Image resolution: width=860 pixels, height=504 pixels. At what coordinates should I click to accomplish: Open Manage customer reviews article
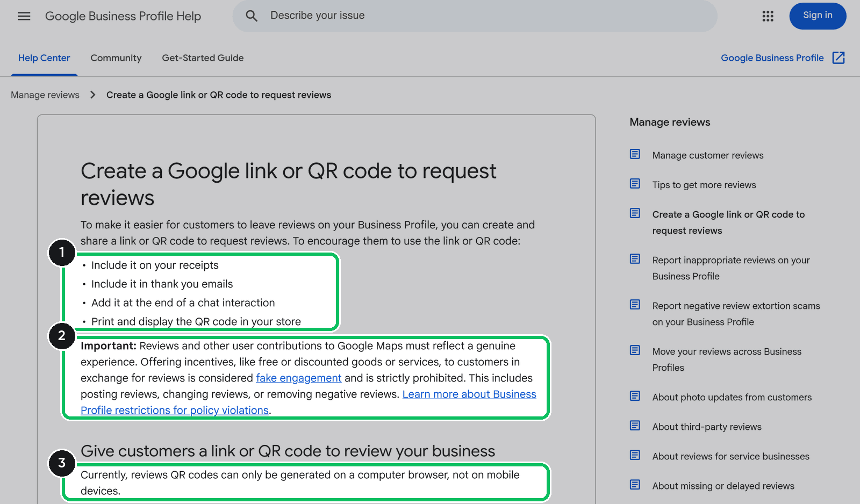(708, 155)
